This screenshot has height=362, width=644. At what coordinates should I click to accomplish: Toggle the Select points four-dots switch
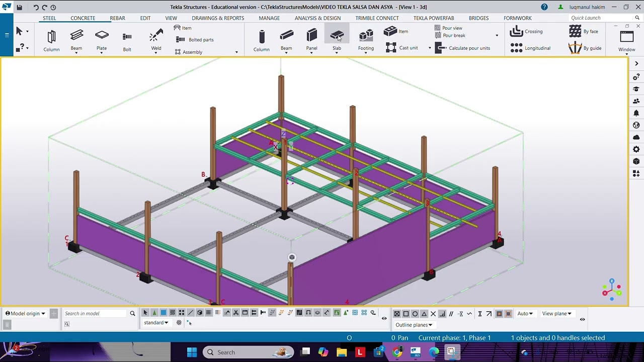click(182, 313)
